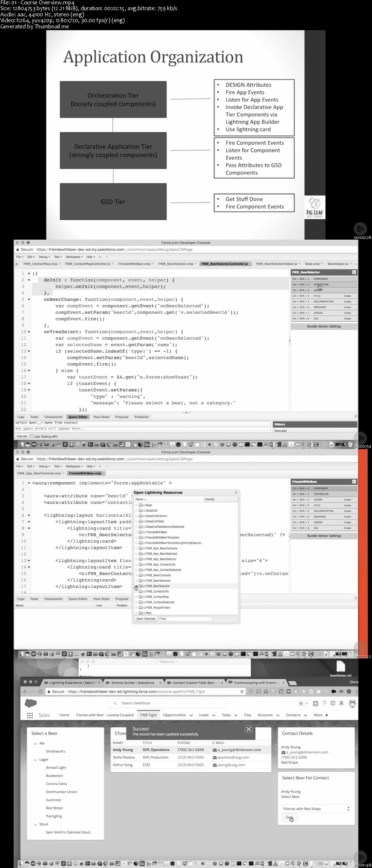Switch to Communicating with Events browser tab
The image size is (372, 868).
pyautogui.click(x=255, y=683)
